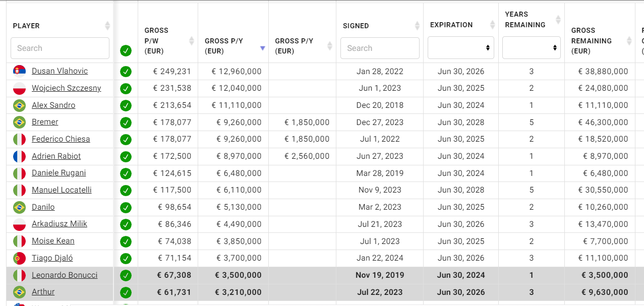This screenshot has width=644, height=306.
Task: Click the Portugal flag next to Tiago Djaló
Action: 20,258
